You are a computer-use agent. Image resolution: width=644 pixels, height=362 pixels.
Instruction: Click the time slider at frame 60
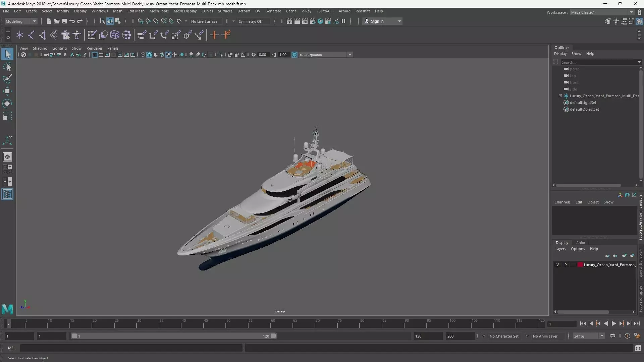(273, 323)
